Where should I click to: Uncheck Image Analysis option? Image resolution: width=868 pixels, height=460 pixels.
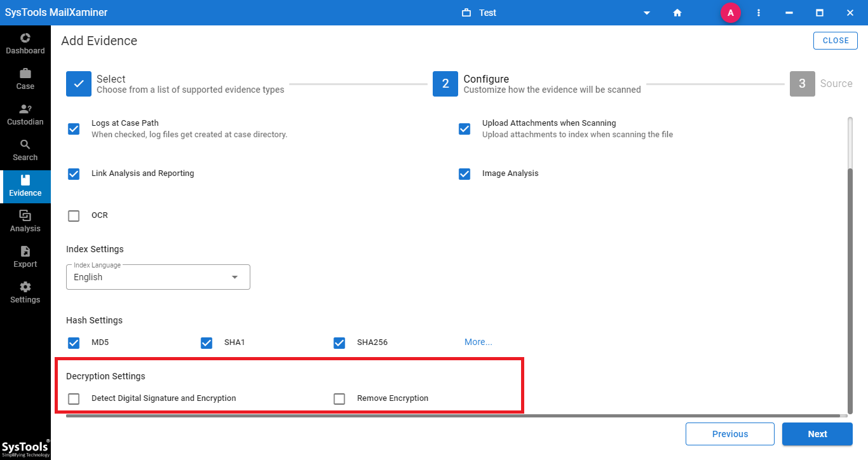point(465,173)
